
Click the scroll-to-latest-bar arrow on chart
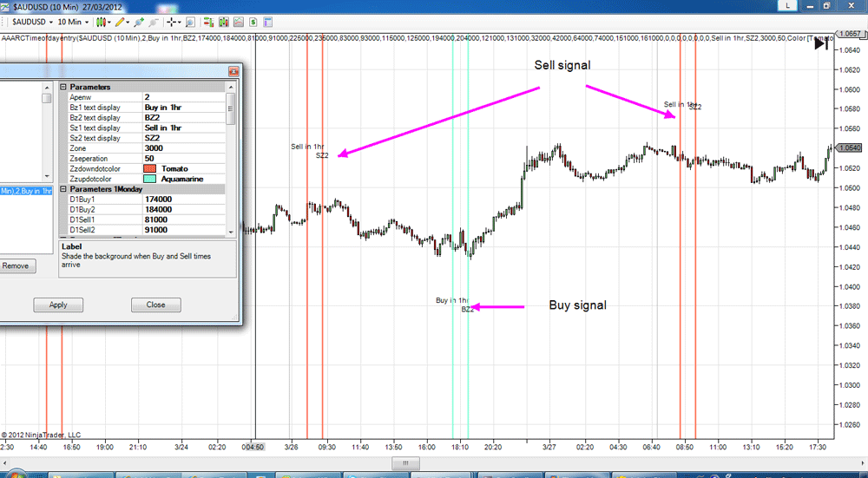pyautogui.click(x=821, y=44)
